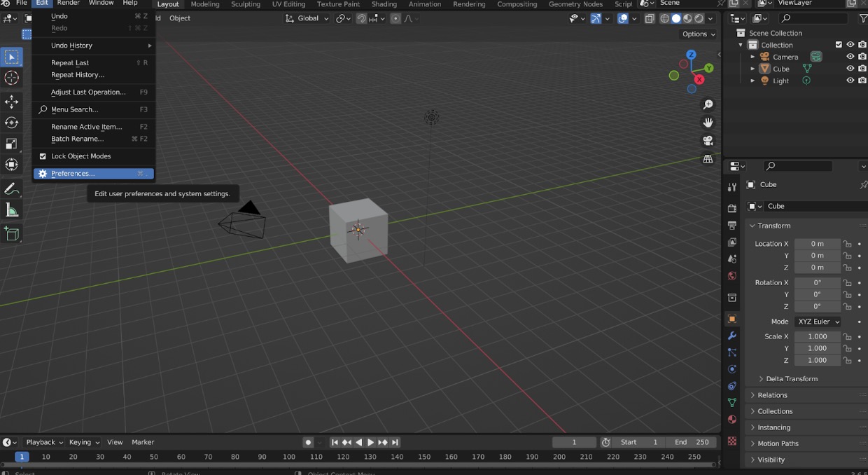Image resolution: width=868 pixels, height=475 pixels.
Task: Hide the Light with its eye icon
Action: coord(850,81)
